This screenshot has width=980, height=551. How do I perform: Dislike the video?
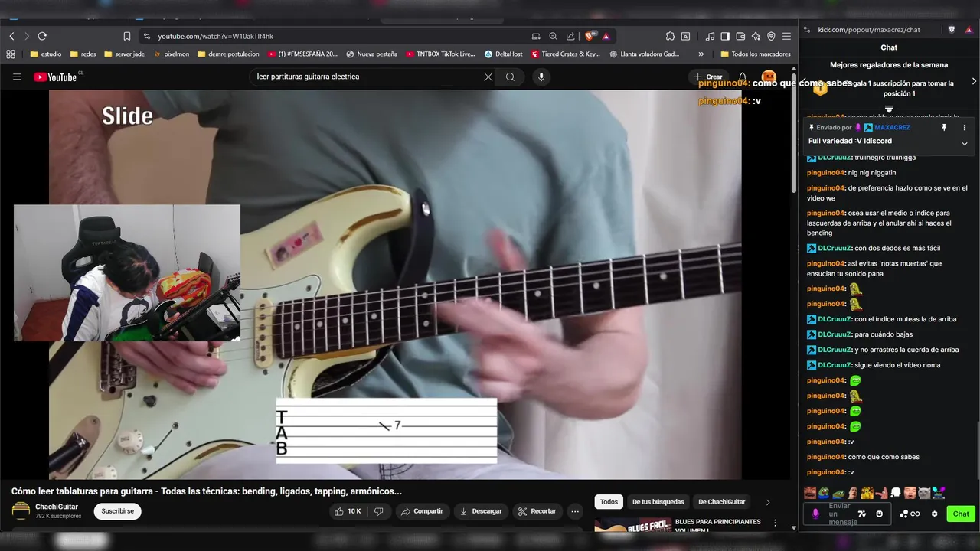coord(379,511)
